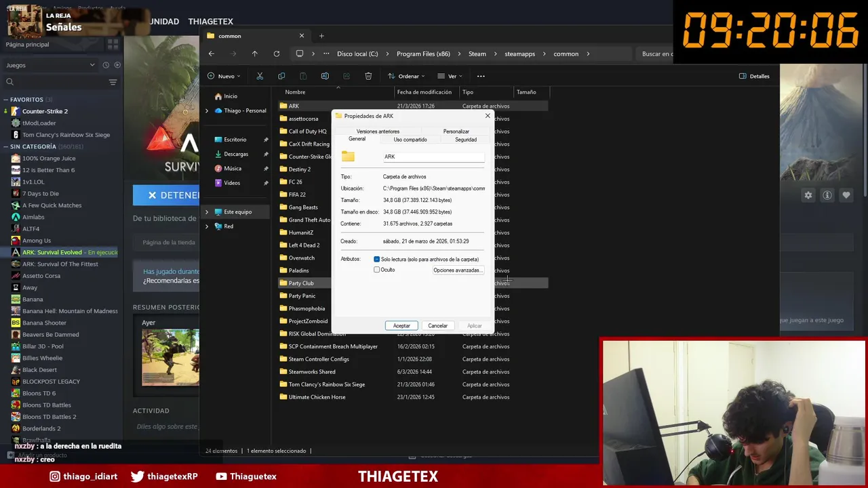Select the Party Club folder
The height and width of the screenshot is (488, 868).
[x=301, y=283]
